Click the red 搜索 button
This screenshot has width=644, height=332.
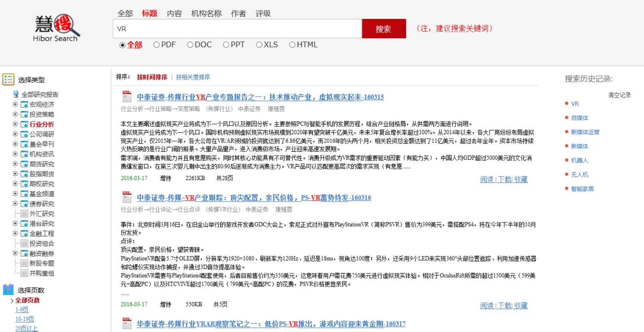click(384, 29)
